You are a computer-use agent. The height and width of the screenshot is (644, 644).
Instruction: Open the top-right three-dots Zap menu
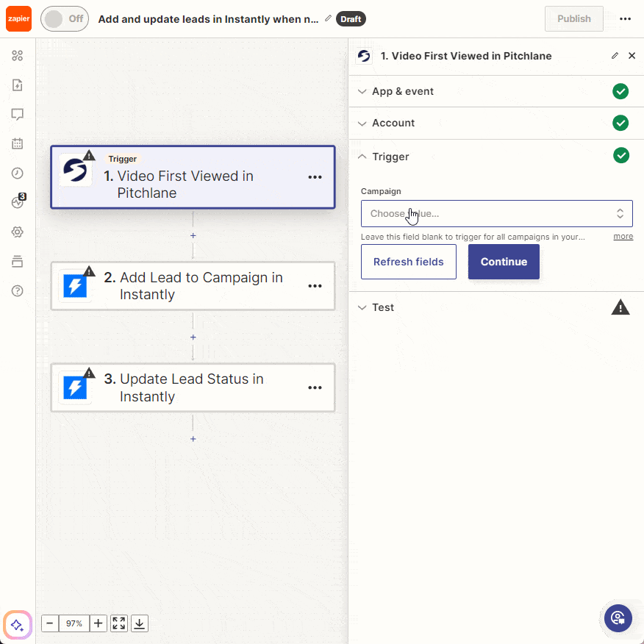[x=625, y=19]
